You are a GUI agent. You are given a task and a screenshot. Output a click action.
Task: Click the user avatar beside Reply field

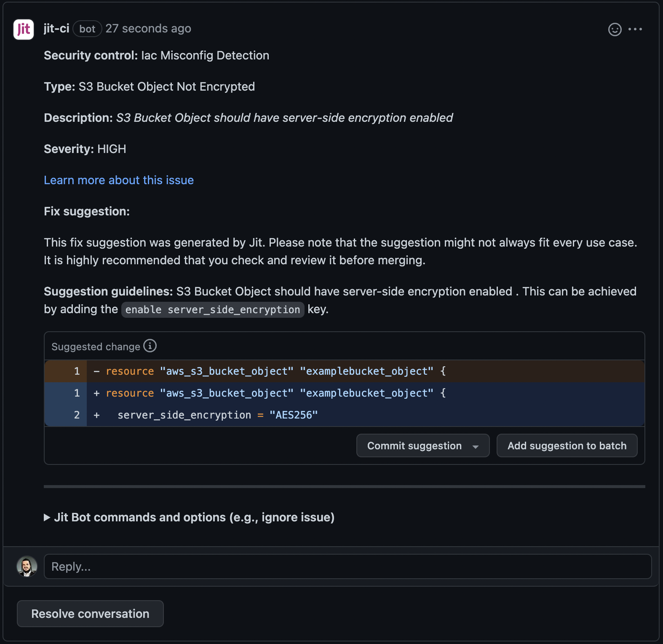pyautogui.click(x=27, y=566)
